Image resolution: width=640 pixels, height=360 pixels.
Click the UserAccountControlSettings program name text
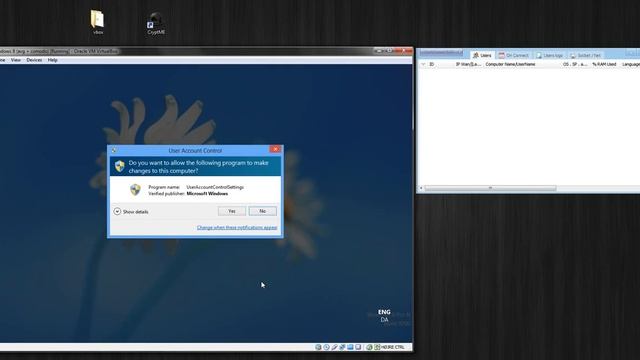tap(215, 187)
